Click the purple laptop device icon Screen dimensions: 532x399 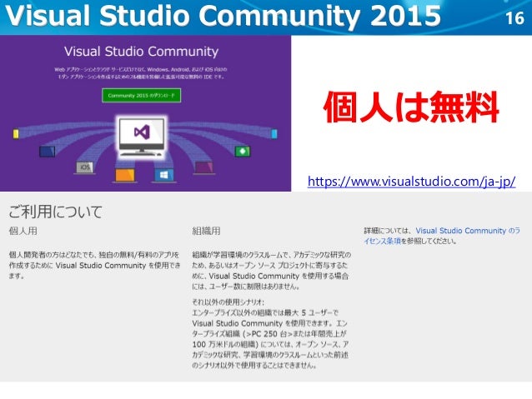point(204,167)
